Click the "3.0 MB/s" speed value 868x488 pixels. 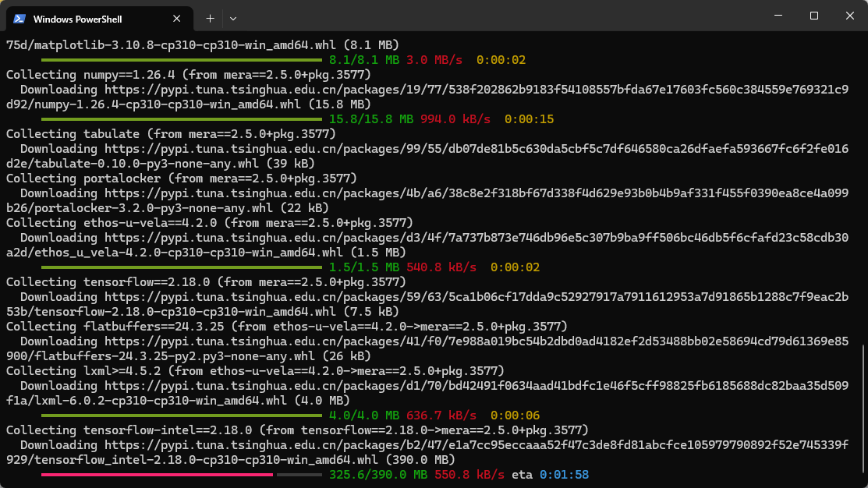(x=434, y=60)
